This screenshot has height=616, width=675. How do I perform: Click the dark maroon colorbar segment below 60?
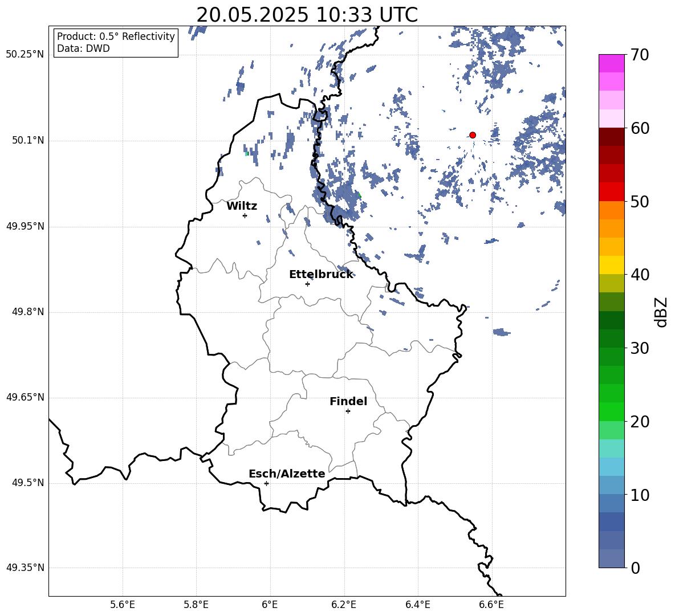tap(612, 137)
